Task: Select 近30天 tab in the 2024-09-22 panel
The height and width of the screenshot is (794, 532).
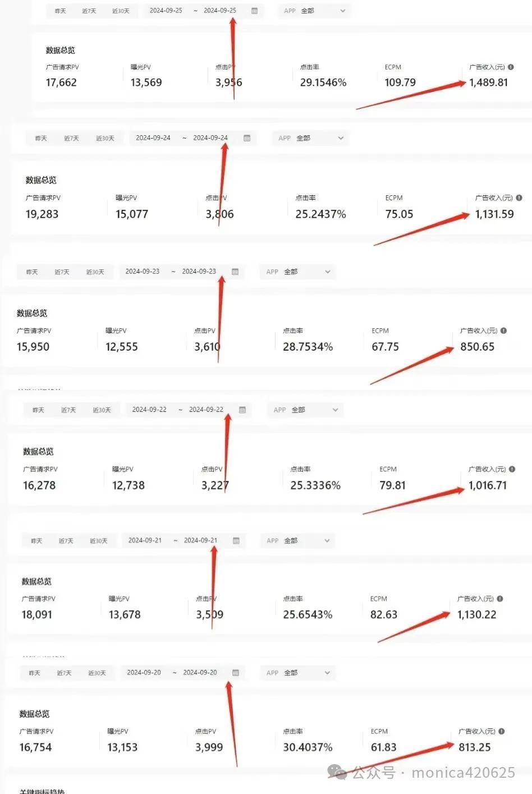Action: pos(102,410)
